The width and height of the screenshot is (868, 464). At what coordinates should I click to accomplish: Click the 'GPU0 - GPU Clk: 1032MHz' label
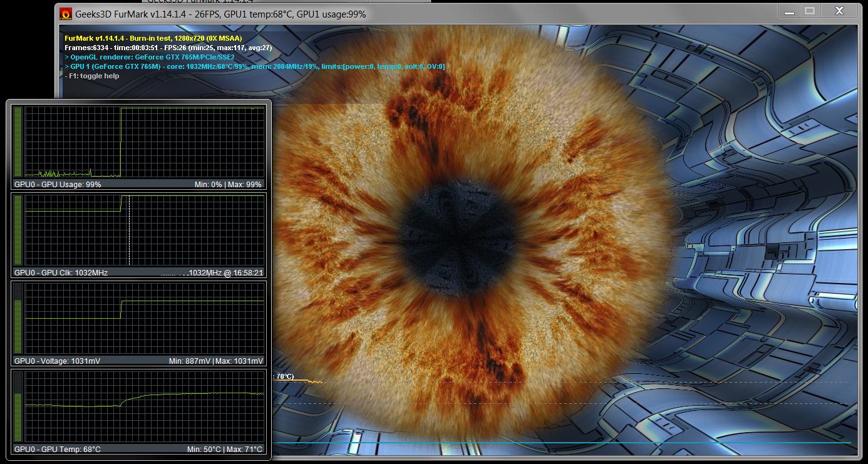tap(61, 273)
